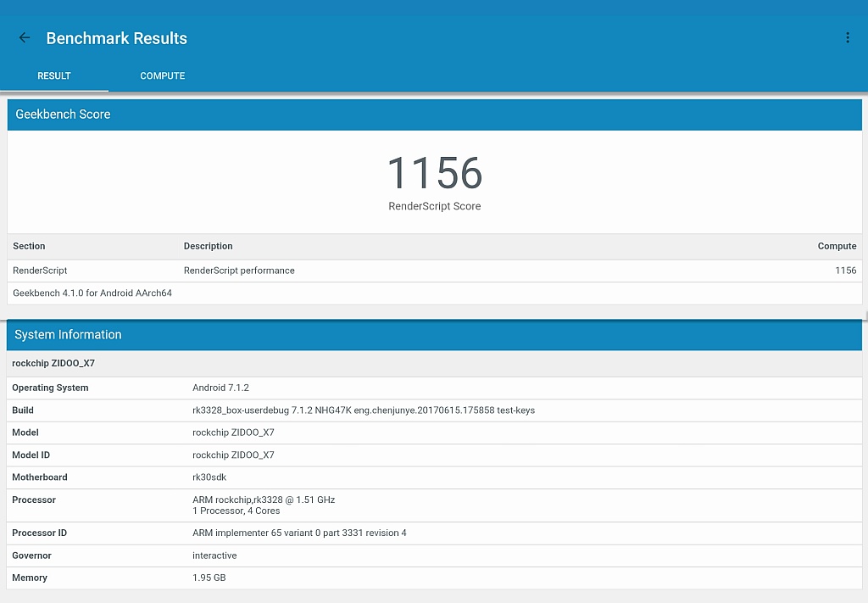Select ARM rockchip,rk3328 @ 1.51 GHz text
868x603 pixels.
[264, 500]
